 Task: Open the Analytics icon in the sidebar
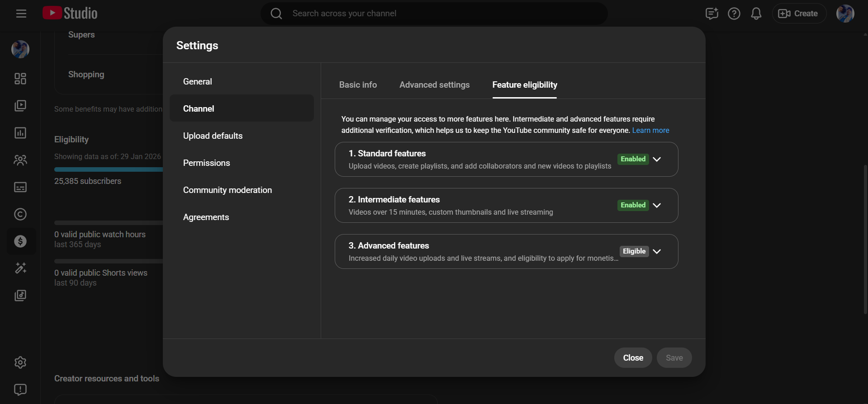click(x=20, y=133)
